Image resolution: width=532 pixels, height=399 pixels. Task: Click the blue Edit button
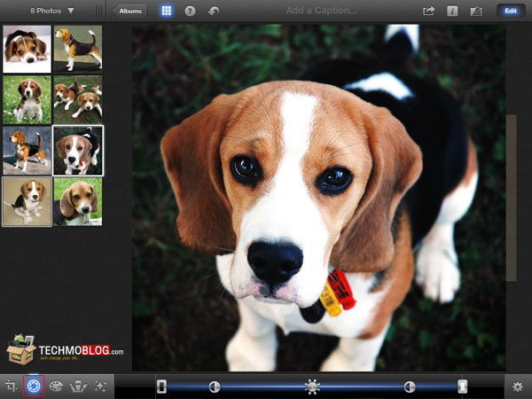(511, 11)
